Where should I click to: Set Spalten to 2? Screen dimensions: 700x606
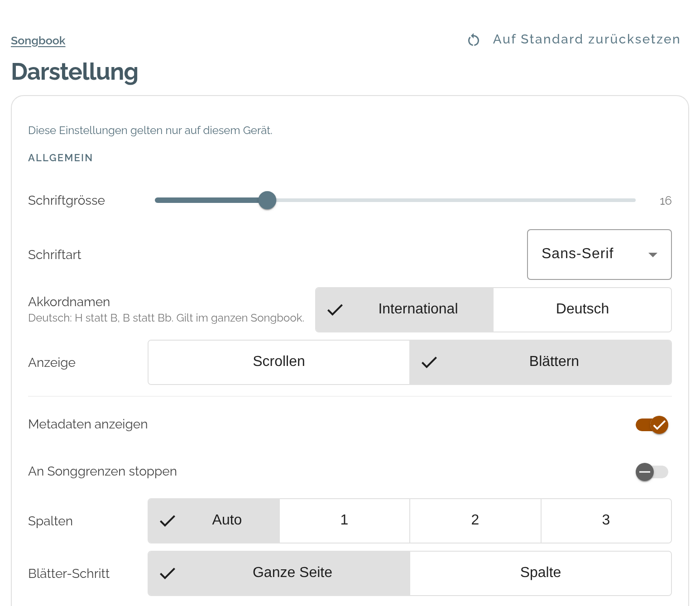coord(475,521)
